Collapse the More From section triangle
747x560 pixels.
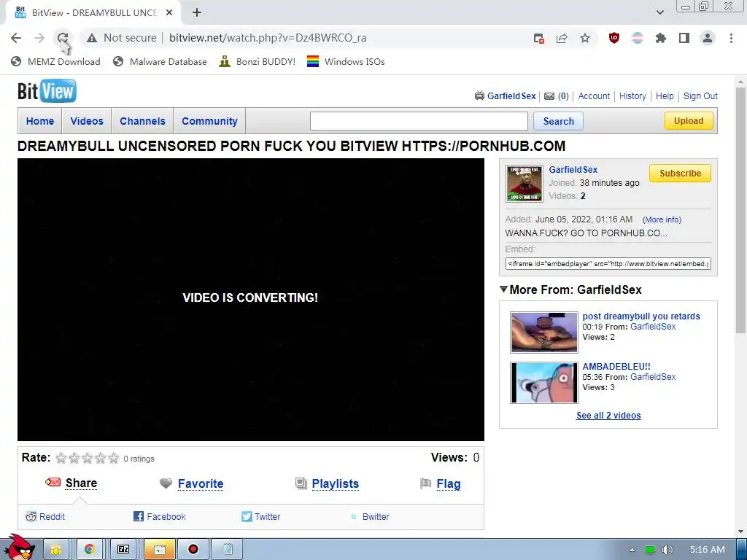click(503, 289)
